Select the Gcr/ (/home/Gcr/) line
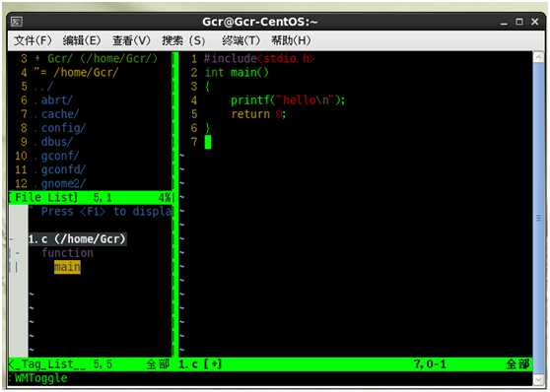550x392 pixels. [x=97, y=58]
